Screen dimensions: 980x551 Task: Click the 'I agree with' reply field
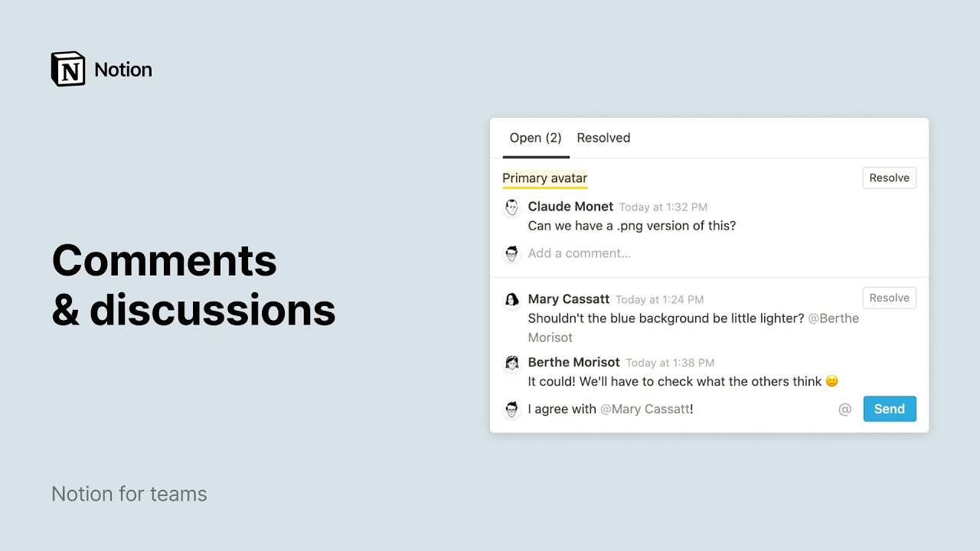tap(562, 409)
